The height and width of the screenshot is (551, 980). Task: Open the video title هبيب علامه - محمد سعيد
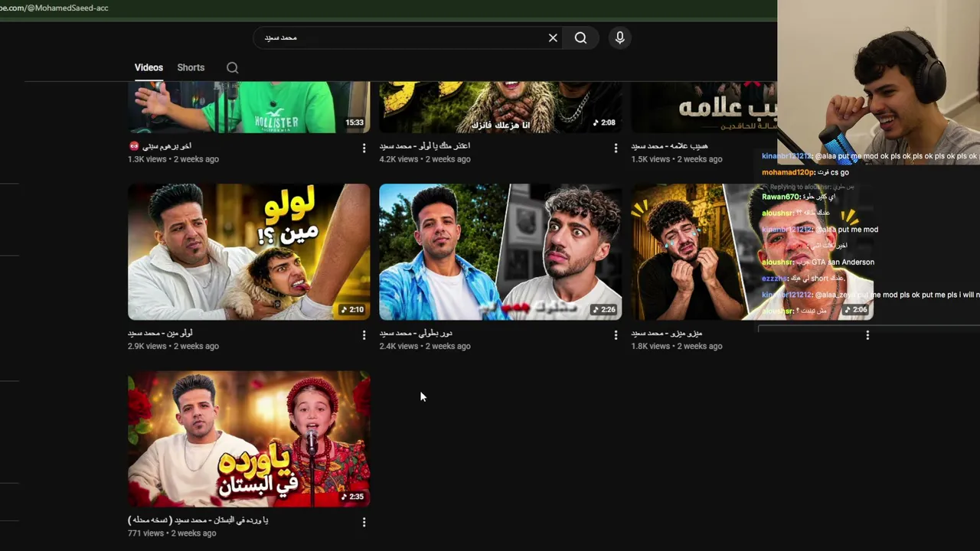pyautogui.click(x=670, y=145)
